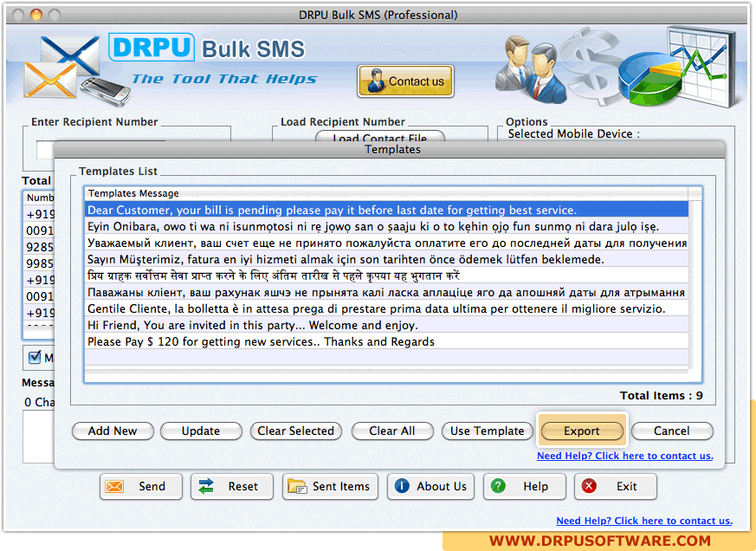Image resolution: width=756 pixels, height=551 pixels.
Task: Click the Templates Message column header
Action: pyautogui.click(x=387, y=193)
